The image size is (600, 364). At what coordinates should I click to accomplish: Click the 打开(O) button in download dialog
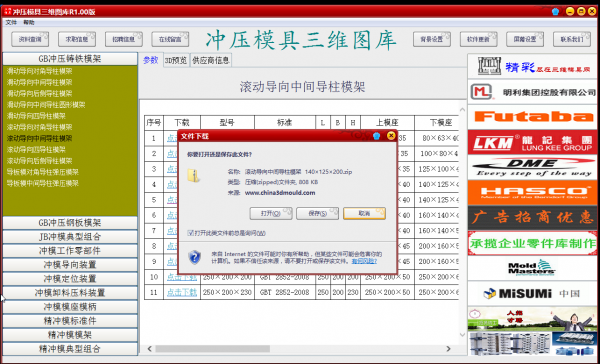pyautogui.click(x=271, y=213)
